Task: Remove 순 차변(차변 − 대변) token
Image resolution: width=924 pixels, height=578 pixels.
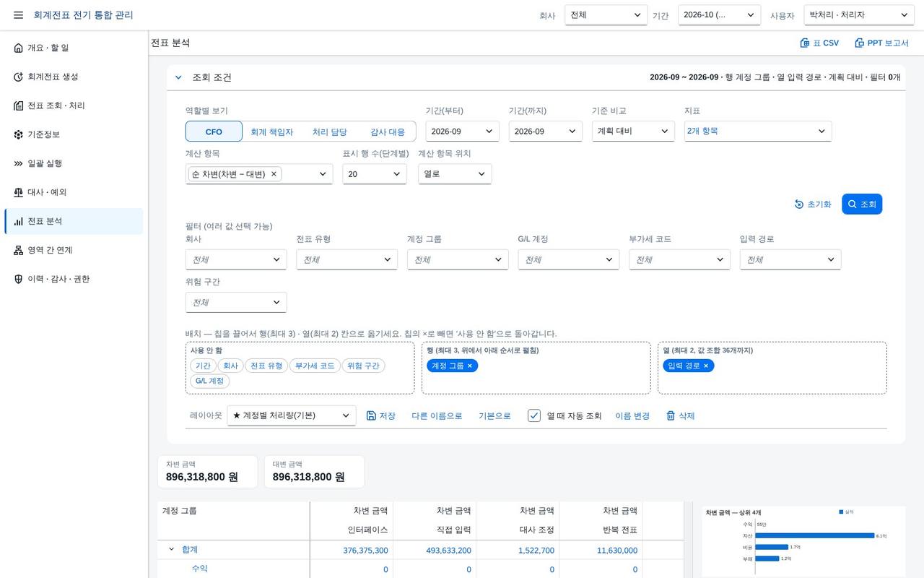Action: click(x=274, y=174)
